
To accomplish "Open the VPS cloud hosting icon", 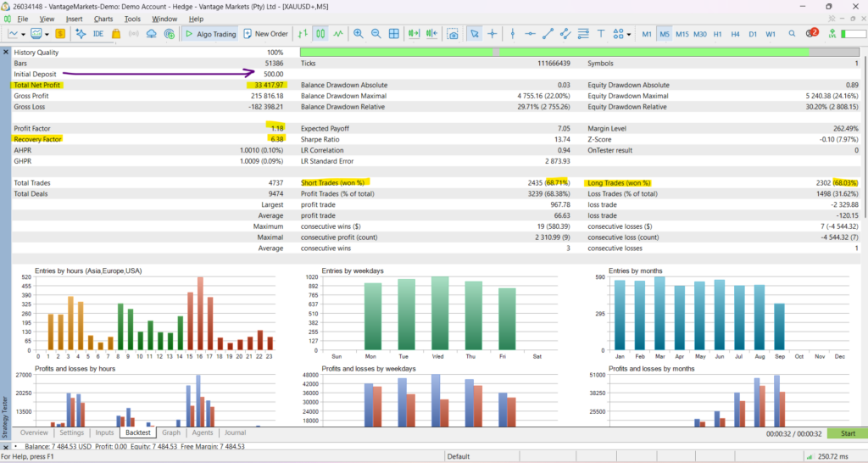I will [151, 34].
